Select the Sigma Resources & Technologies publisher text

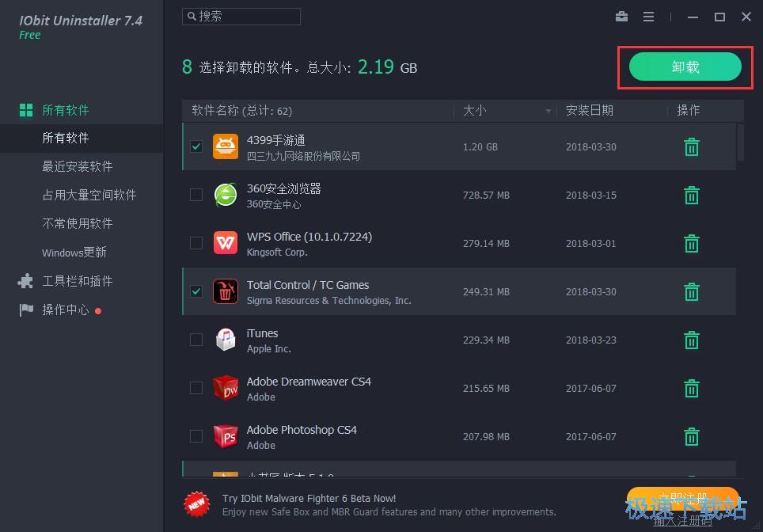[329, 300]
